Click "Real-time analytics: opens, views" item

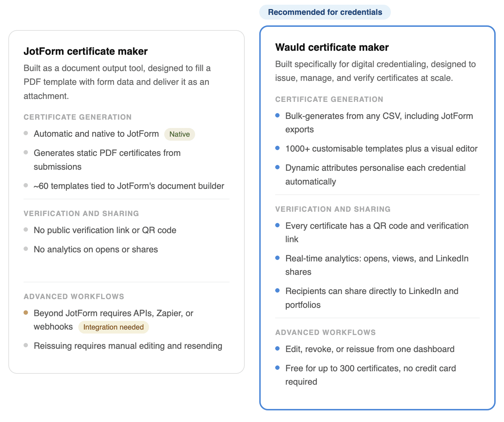pyautogui.click(x=377, y=265)
